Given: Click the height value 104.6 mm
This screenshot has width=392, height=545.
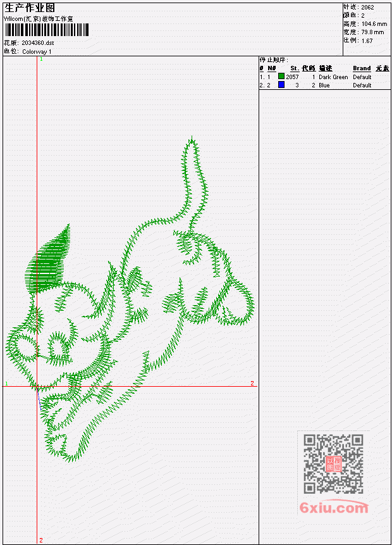Looking at the screenshot, I should click(374, 23).
